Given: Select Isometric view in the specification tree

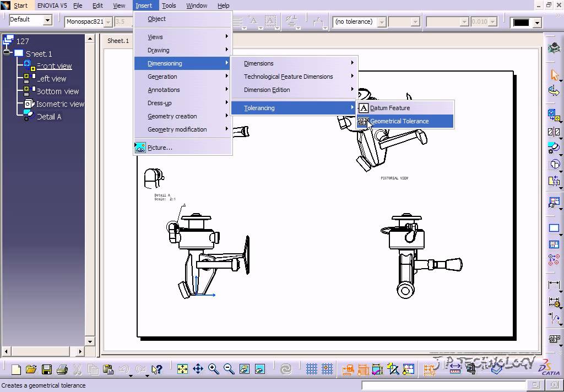Looking at the screenshot, I should [60, 104].
